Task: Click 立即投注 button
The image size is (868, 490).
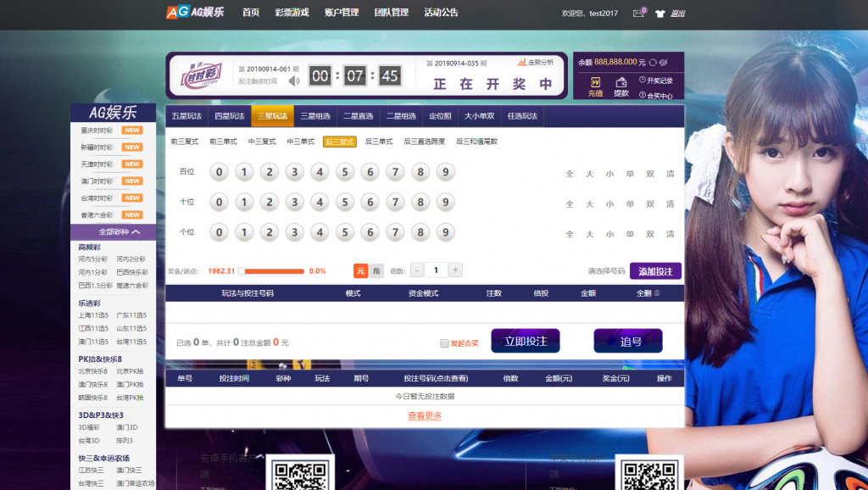Action: 526,341
